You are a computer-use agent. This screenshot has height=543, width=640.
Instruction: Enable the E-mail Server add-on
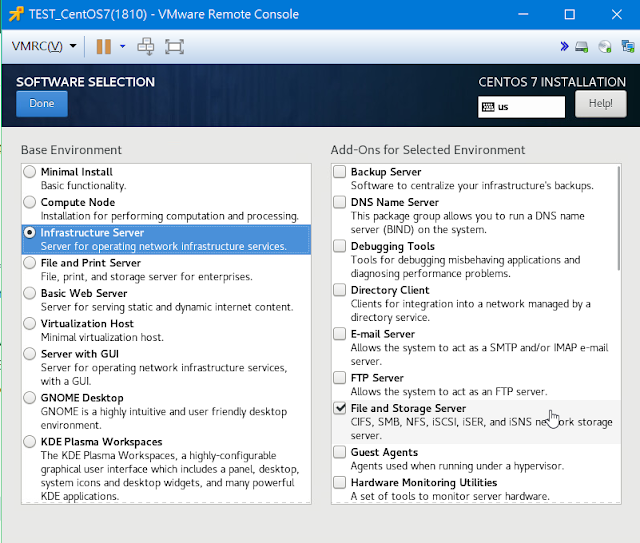coord(340,334)
